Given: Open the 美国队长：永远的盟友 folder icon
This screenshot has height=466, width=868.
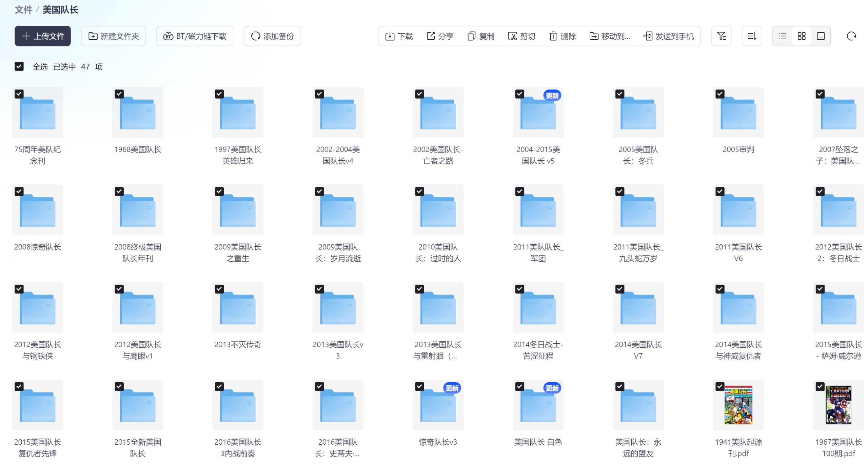Looking at the screenshot, I should coord(638,405).
